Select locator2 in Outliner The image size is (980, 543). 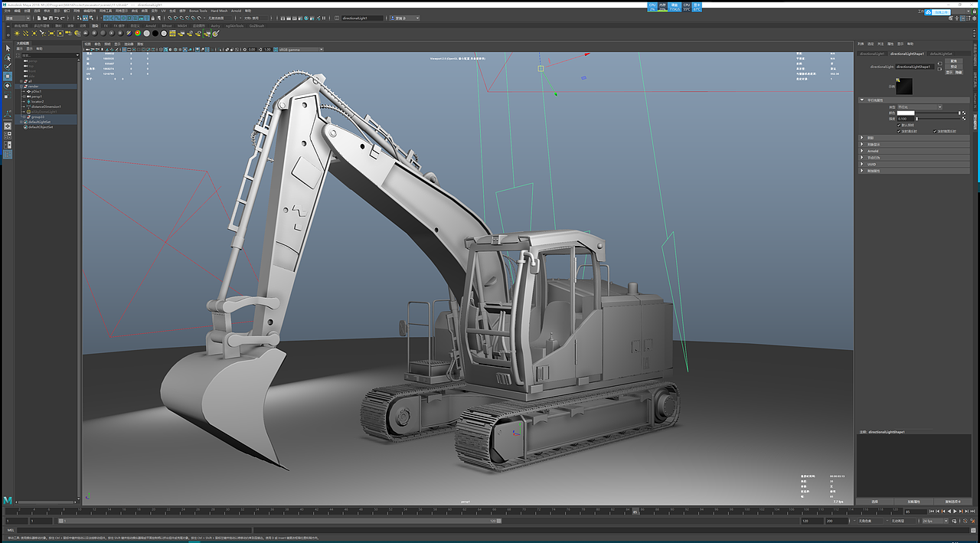pyautogui.click(x=37, y=101)
